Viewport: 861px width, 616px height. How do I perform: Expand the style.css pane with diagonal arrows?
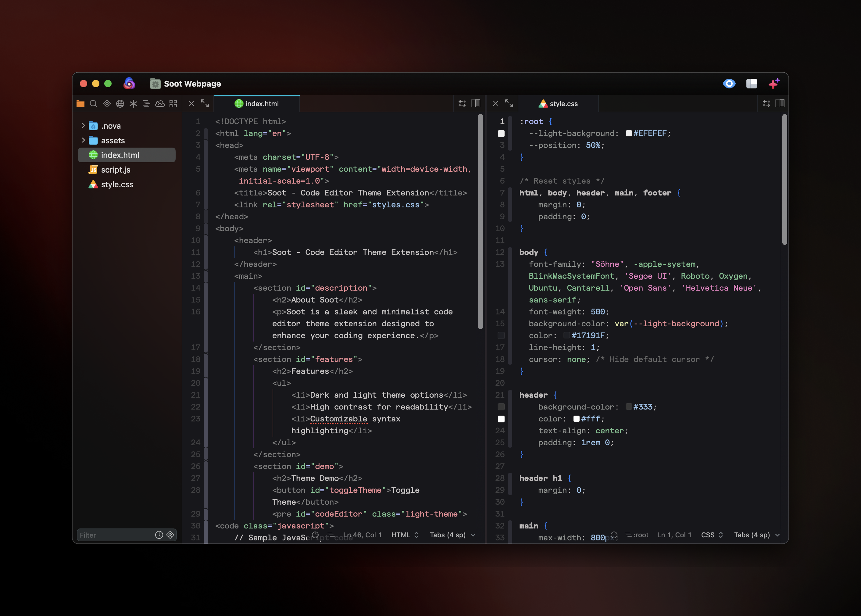(x=509, y=103)
